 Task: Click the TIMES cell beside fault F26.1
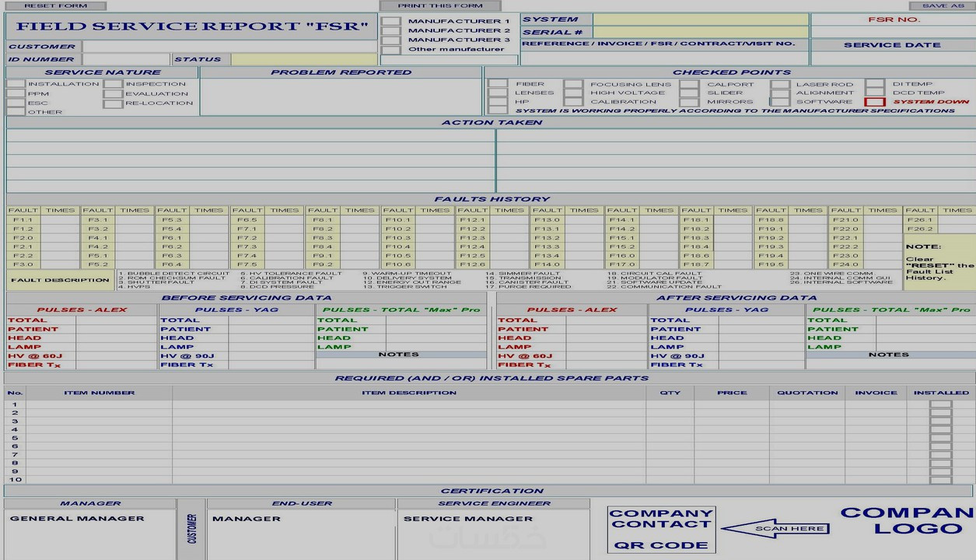pyautogui.click(x=957, y=220)
